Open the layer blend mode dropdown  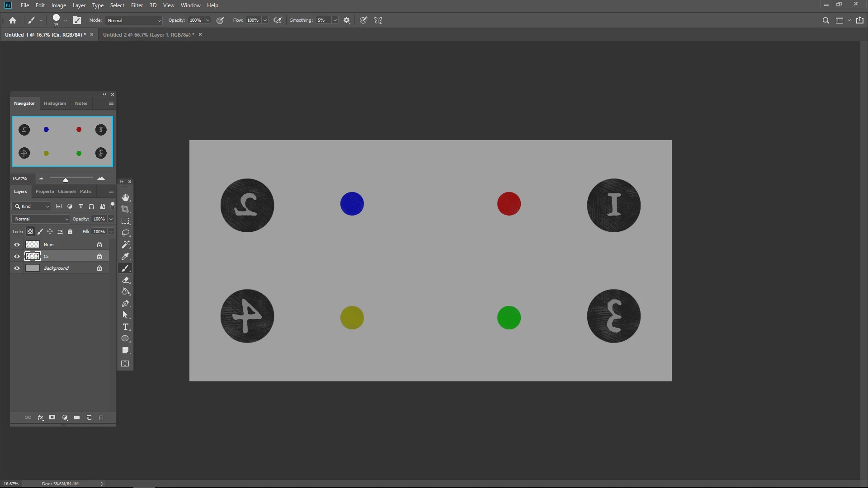pos(41,219)
